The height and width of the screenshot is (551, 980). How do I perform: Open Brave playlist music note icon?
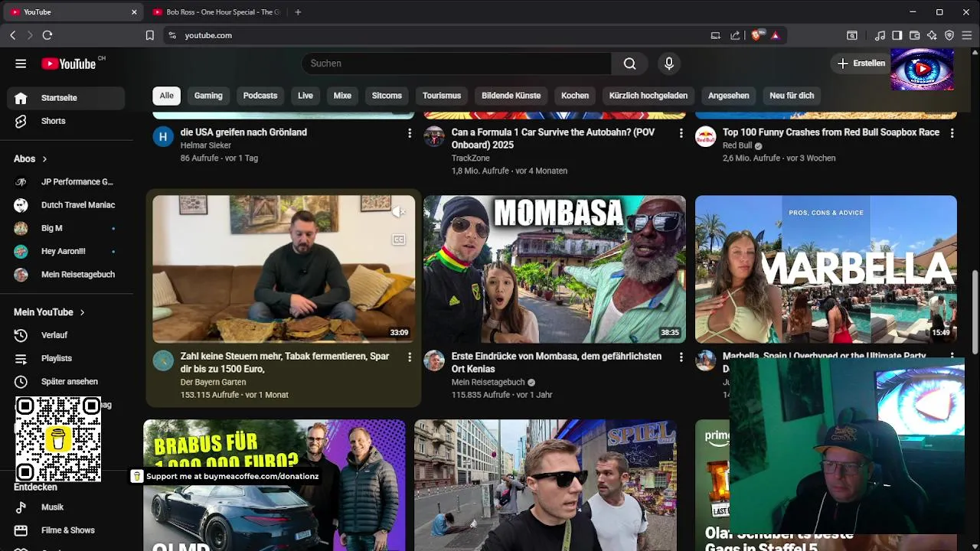[880, 35]
